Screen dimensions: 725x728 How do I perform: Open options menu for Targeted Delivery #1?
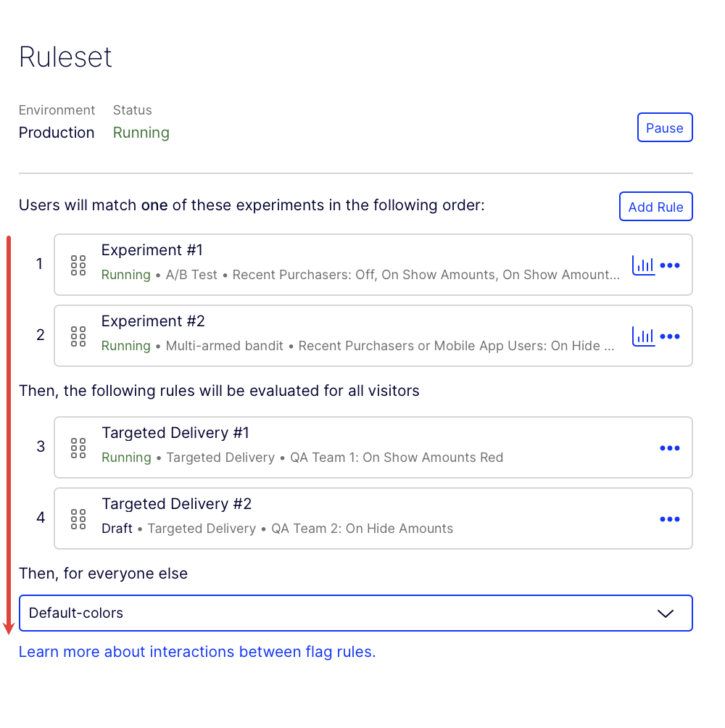click(670, 447)
